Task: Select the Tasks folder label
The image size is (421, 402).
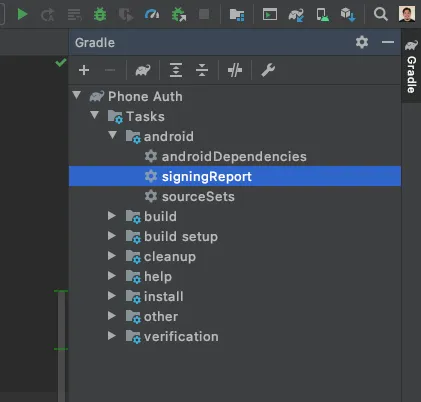Action: (x=145, y=117)
